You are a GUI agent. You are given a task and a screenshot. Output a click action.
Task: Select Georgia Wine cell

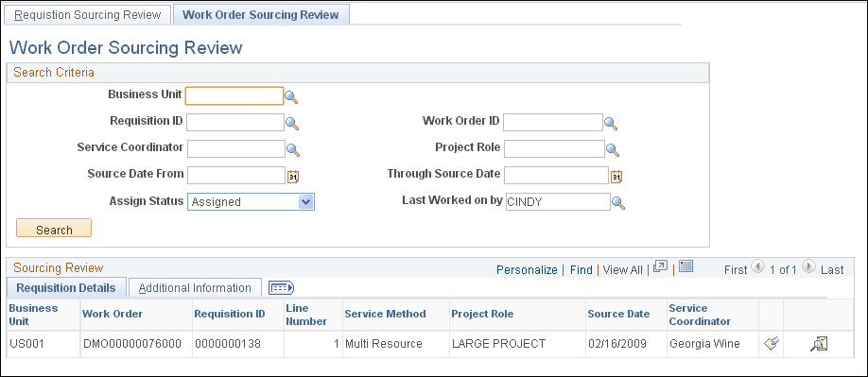704,344
